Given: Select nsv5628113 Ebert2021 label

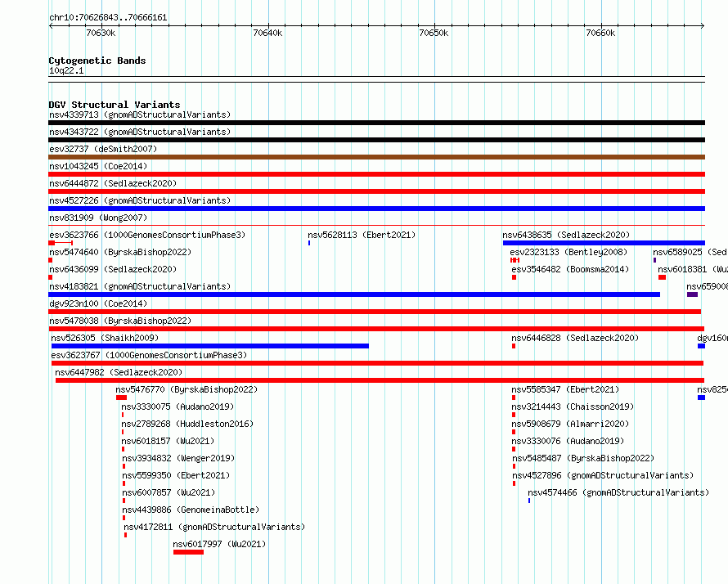Looking at the screenshot, I should pyautogui.click(x=362, y=235).
